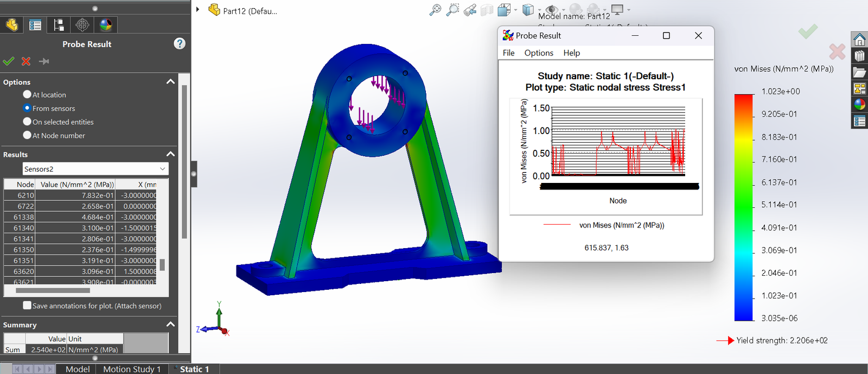Click the red X to cancel probe
The image size is (868, 374).
(x=26, y=61)
